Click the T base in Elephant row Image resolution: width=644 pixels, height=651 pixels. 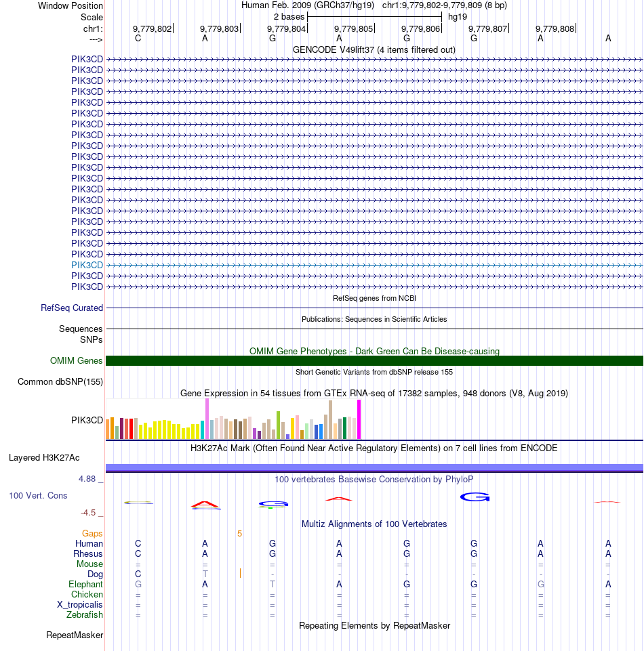[273, 584]
